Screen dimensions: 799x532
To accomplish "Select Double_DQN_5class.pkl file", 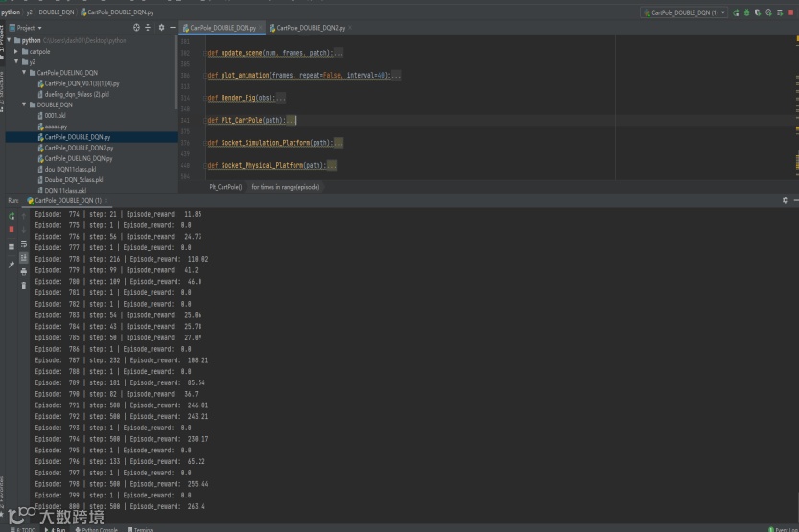I will pyautogui.click(x=70, y=179).
